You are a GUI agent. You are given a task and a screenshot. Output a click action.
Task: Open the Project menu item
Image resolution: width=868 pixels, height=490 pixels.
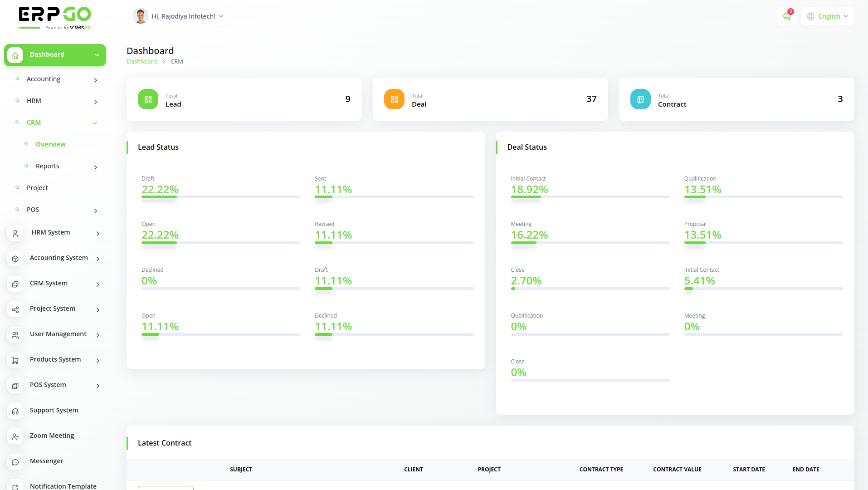pyautogui.click(x=37, y=188)
